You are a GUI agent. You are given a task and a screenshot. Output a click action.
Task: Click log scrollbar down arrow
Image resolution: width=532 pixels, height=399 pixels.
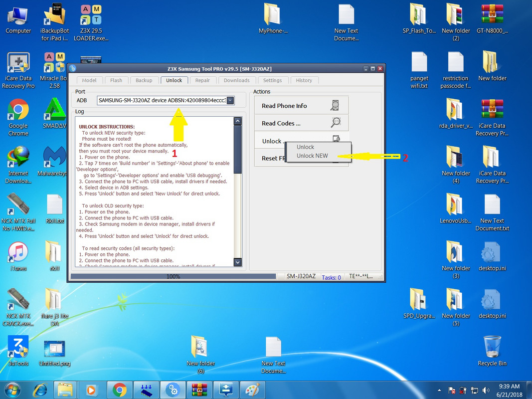(x=238, y=262)
